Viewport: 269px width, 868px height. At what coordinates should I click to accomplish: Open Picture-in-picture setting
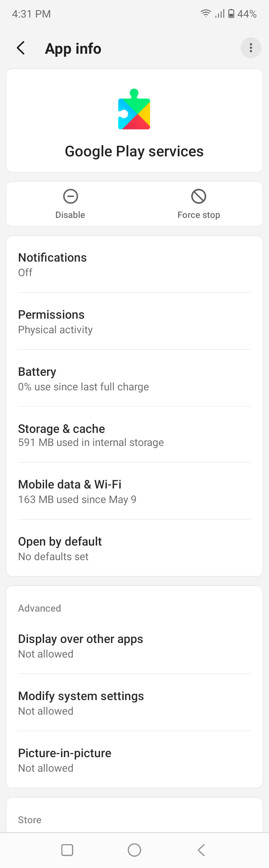[134, 760]
